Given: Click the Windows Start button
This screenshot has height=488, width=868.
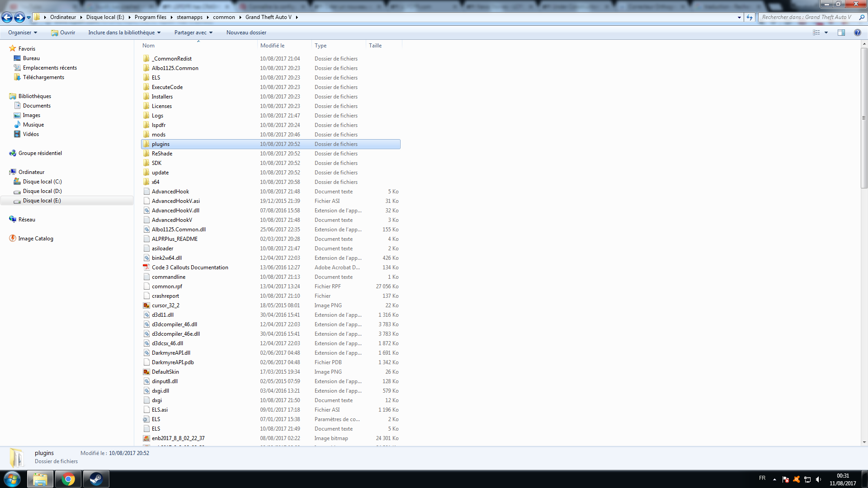Looking at the screenshot, I should pos(12,479).
